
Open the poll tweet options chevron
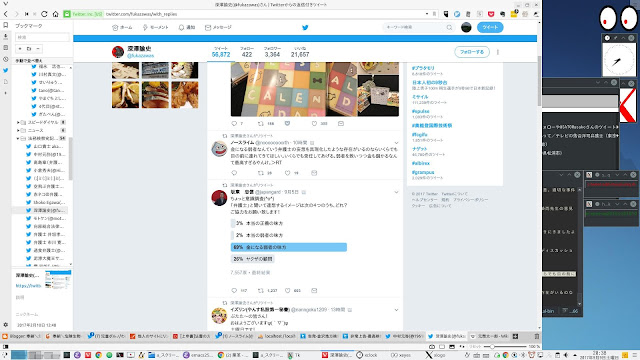[396, 192]
